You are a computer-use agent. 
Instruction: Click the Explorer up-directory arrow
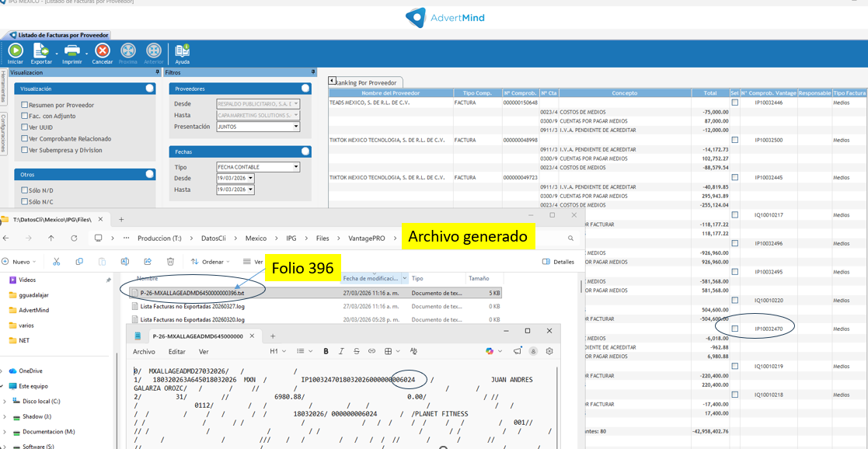pos(51,238)
